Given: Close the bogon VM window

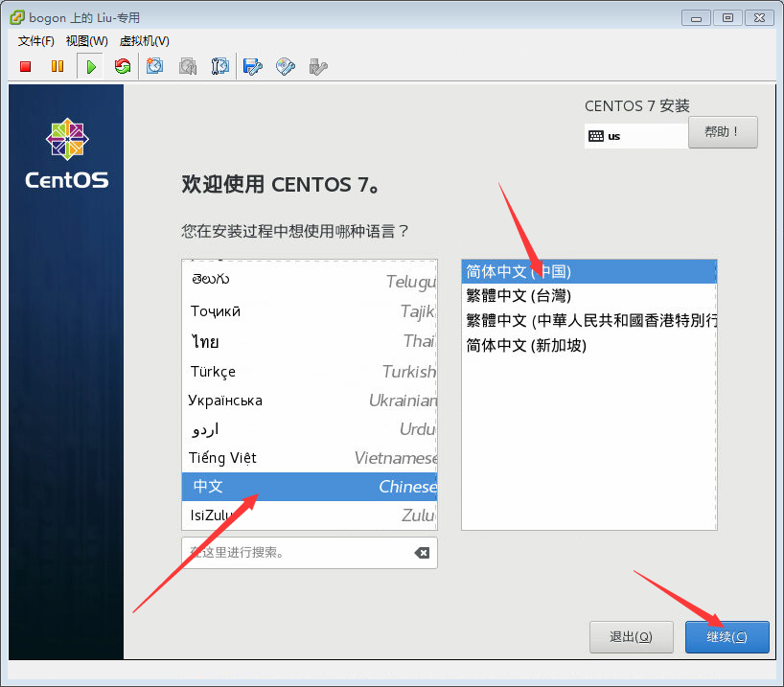Looking at the screenshot, I should coord(759,18).
